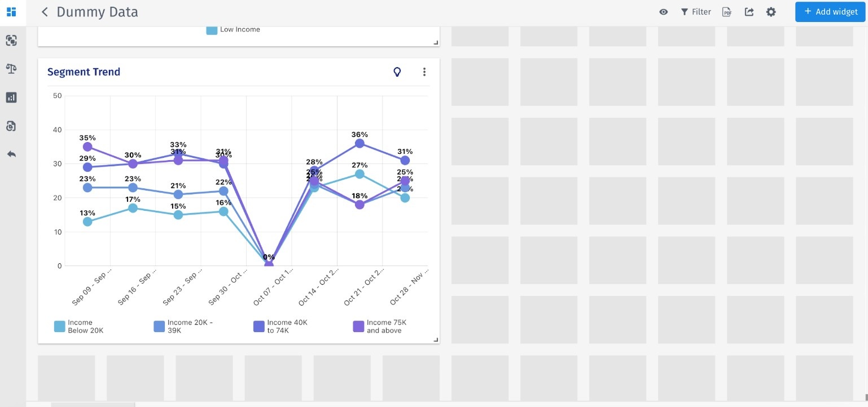Viewport: 868px width, 407px height.
Task: Open the dashboard icon in the sidebar
Action: pyautogui.click(x=11, y=12)
